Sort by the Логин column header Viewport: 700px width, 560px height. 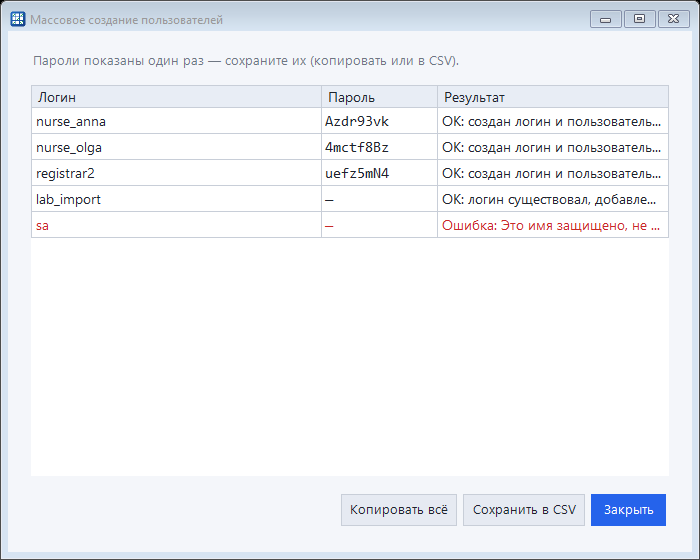(x=176, y=97)
